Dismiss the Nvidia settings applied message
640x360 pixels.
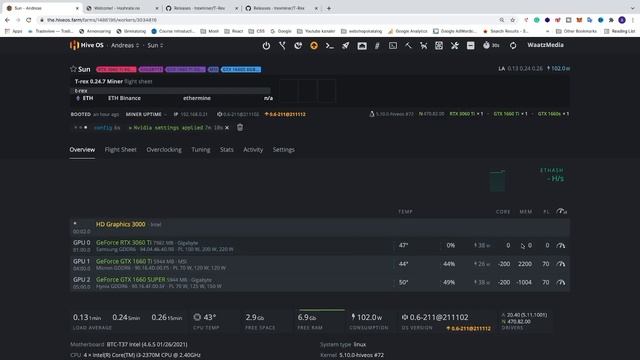(x=227, y=128)
